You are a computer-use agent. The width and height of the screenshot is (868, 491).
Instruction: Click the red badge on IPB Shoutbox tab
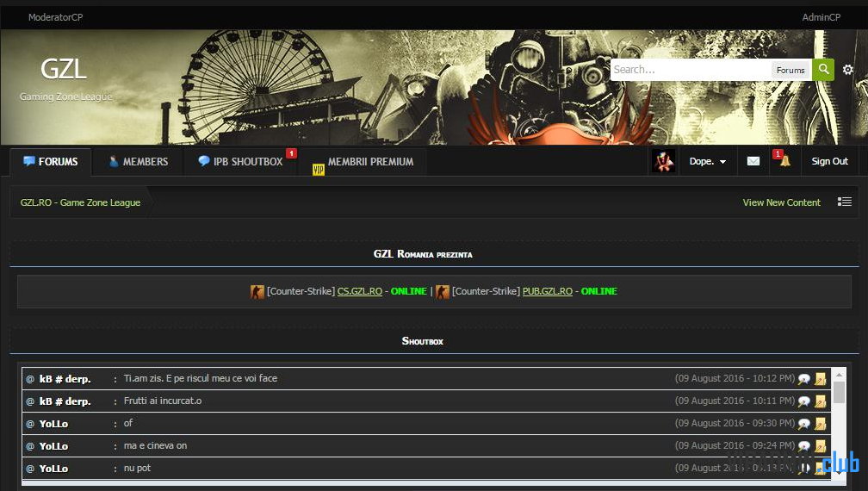[292, 153]
